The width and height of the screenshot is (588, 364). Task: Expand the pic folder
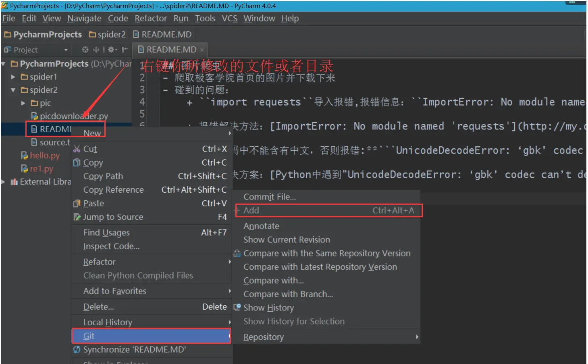pos(23,103)
